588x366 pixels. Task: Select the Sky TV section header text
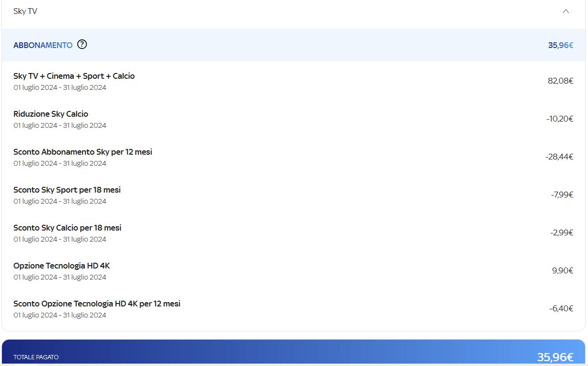click(25, 11)
